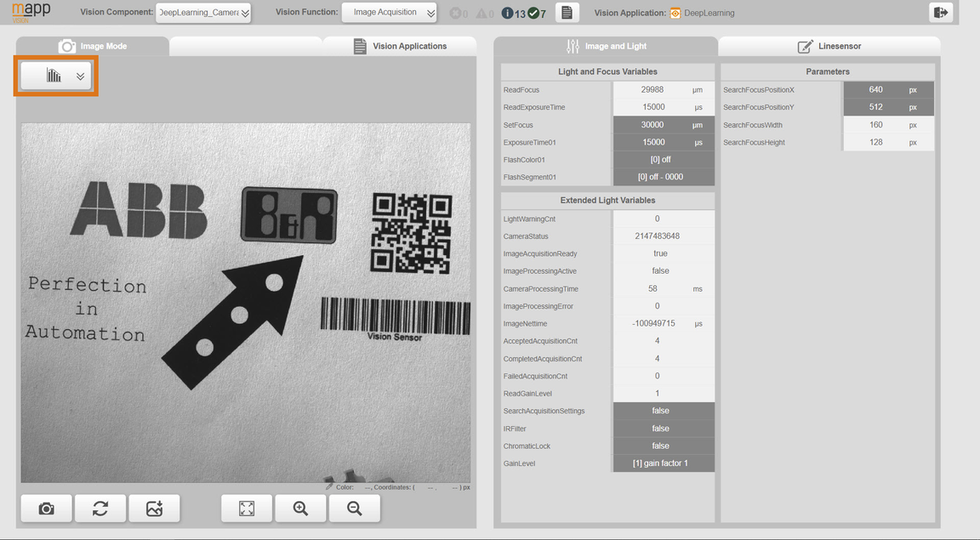Click the SearchFocusHeight value 128

coord(889,143)
